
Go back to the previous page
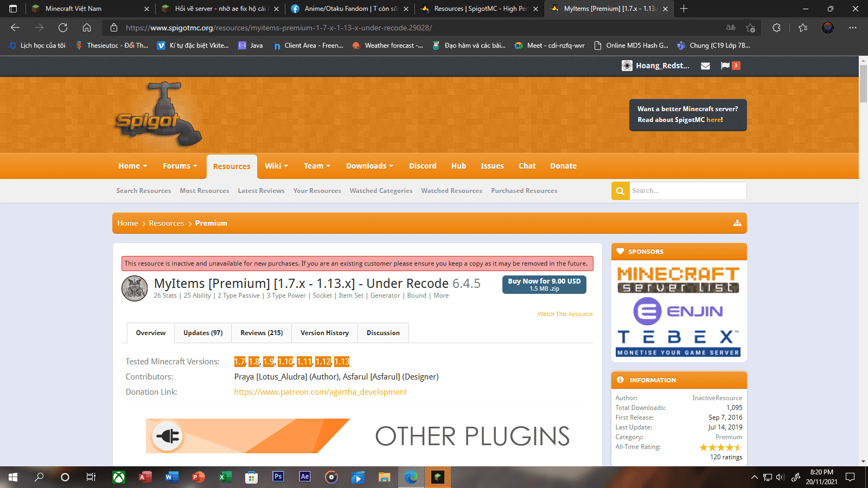(x=15, y=28)
